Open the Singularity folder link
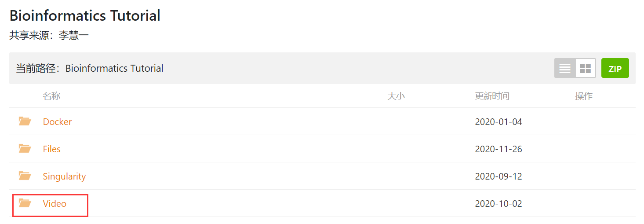Image resolution: width=644 pixels, height=224 pixels. (x=64, y=176)
